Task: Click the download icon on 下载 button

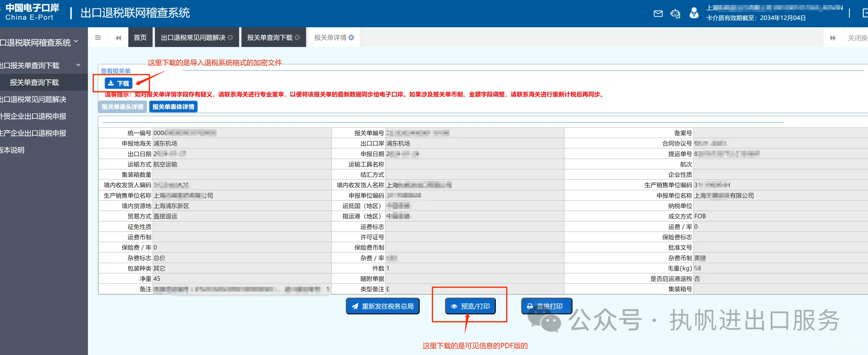Action: (111, 83)
